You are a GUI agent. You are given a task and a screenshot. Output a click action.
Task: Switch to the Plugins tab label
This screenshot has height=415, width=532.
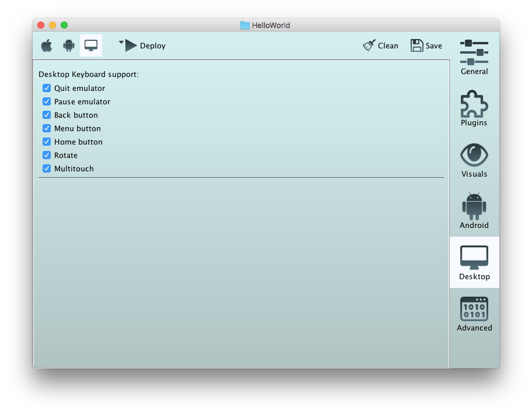474,123
